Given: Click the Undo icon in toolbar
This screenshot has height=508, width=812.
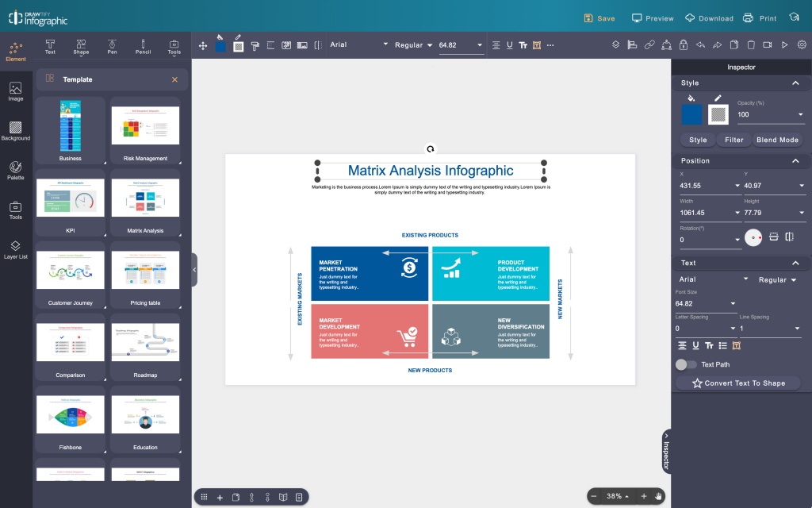Looking at the screenshot, I should coord(701,45).
